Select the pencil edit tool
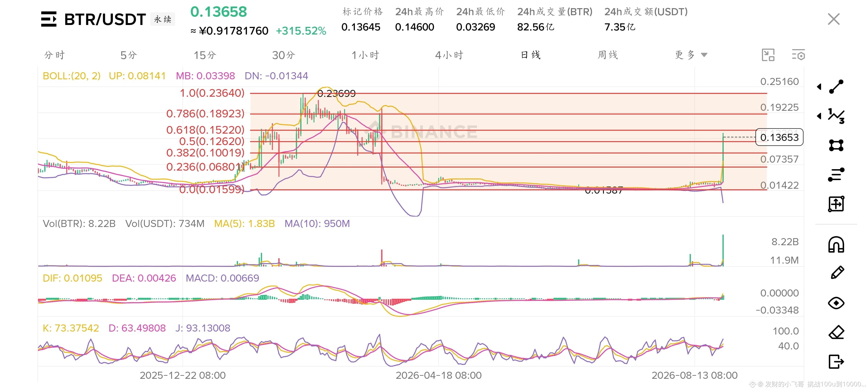This screenshot has width=868, height=391. 837,273
